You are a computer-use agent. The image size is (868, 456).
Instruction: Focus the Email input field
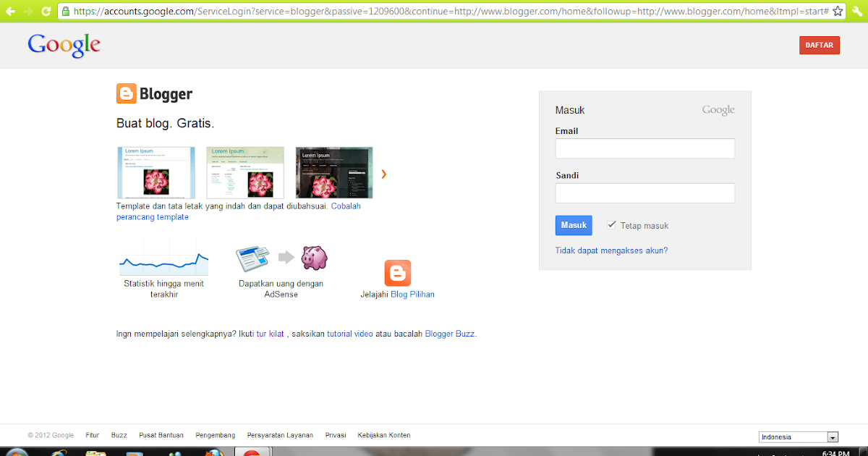click(x=645, y=148)
